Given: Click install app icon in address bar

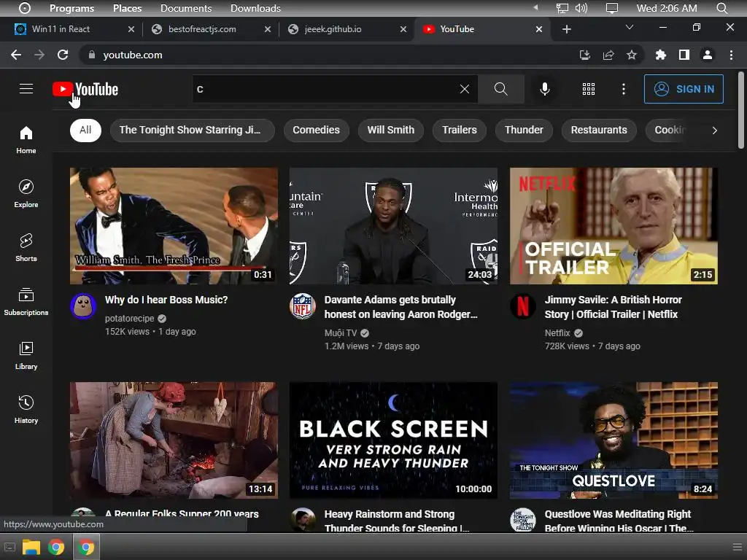Looking at the screenshot, I should 585,55.
